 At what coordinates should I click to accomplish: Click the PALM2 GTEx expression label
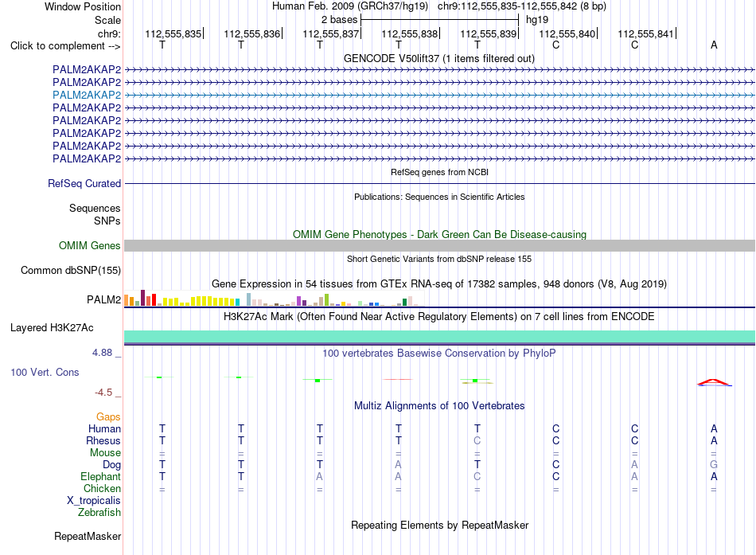pyautogui.click(x=103, y=299)
